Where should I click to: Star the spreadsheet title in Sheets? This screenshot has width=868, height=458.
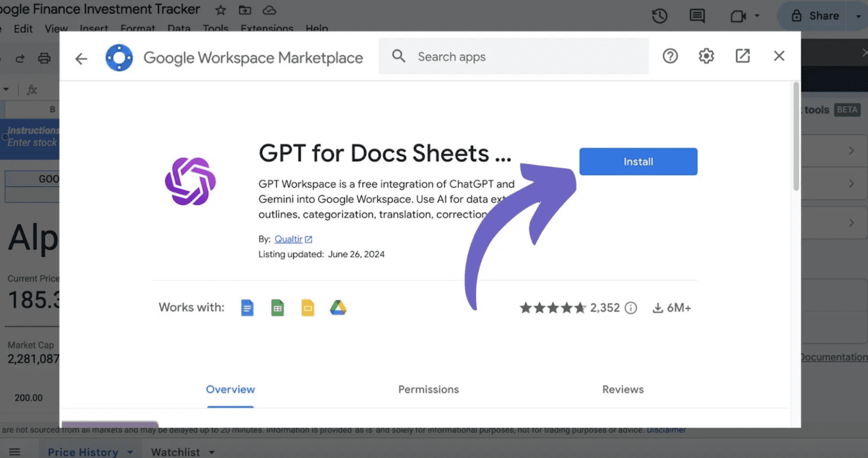coord(220,10)
